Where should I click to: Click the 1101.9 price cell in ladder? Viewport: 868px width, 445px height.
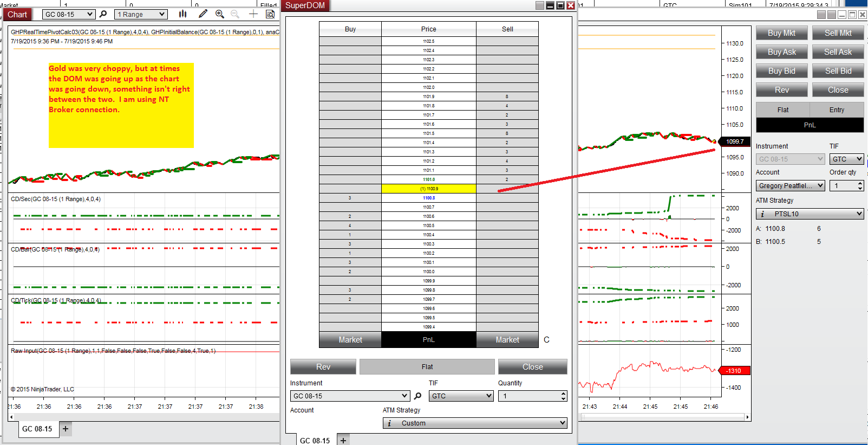(429, 96)
